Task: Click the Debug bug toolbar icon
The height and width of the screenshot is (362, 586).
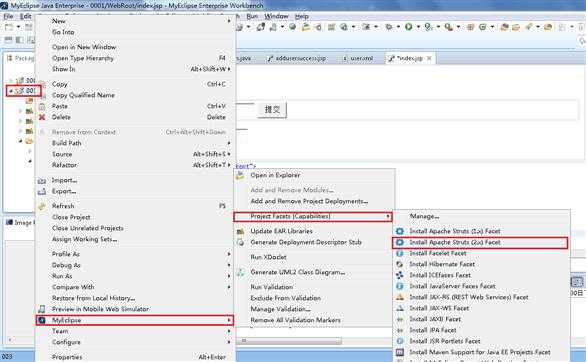Action: tap(389, 27)
